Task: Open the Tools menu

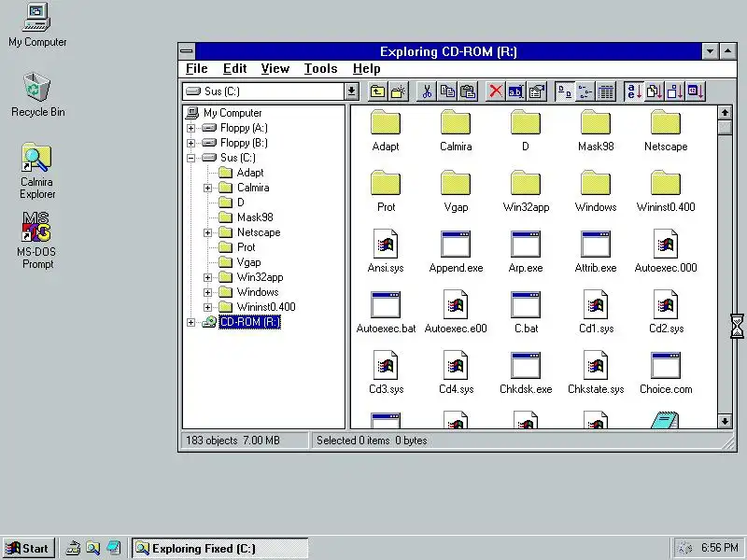Action: tap(320, 68)
